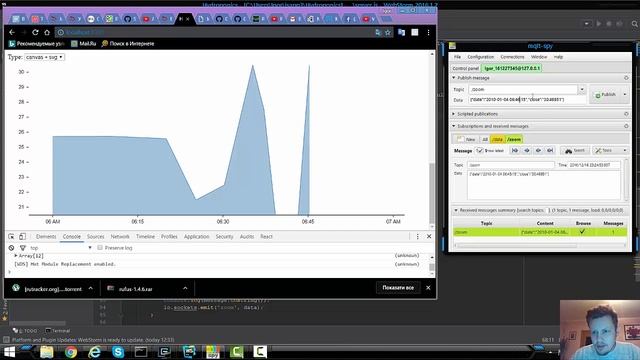
Task: Close the Chrome downloads bar
Action: coord(428,288)
